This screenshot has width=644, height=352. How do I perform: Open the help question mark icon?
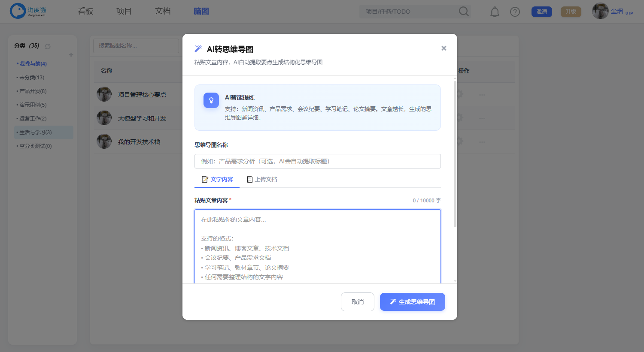click(515, 12)
